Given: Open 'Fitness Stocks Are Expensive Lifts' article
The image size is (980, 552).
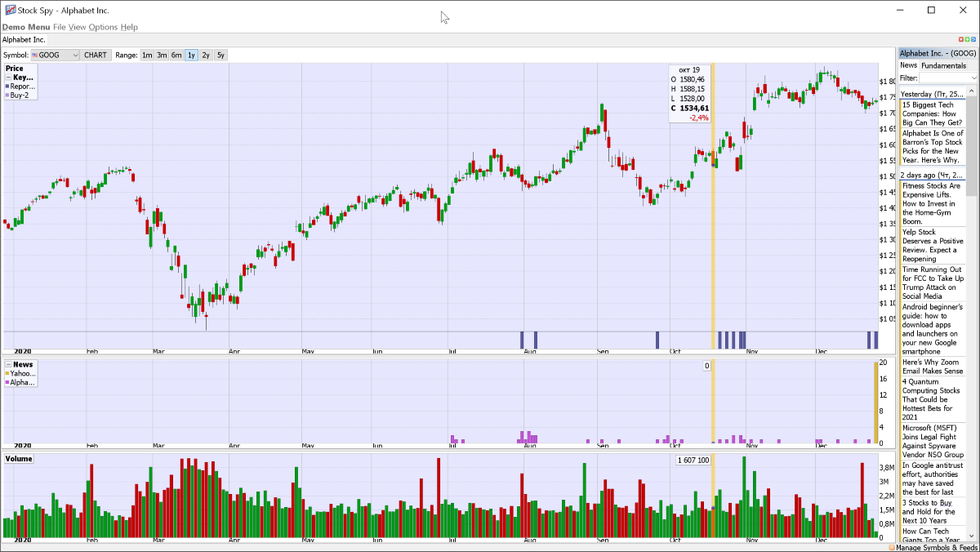Looking at the screenshot, I should point(933,203).
